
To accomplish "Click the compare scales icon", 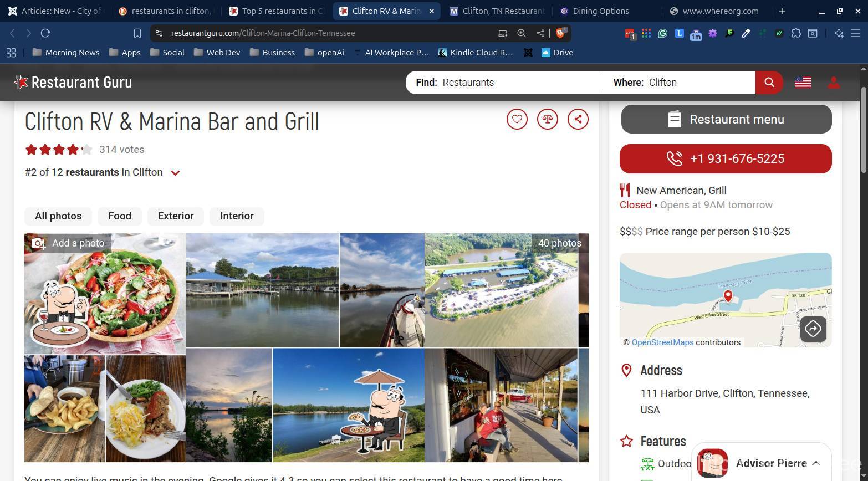I will coord(547,119).
